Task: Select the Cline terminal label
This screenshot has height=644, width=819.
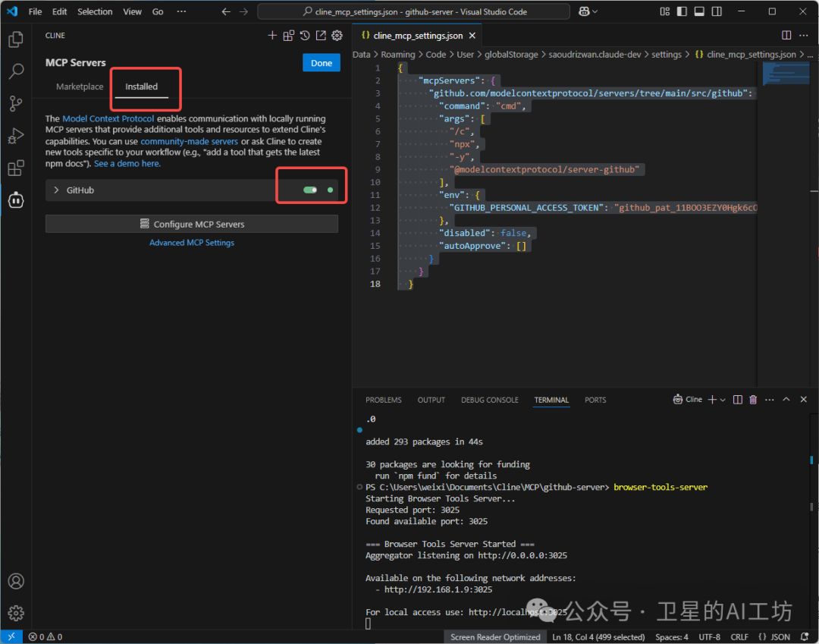Action: click(x=687, y=400)
